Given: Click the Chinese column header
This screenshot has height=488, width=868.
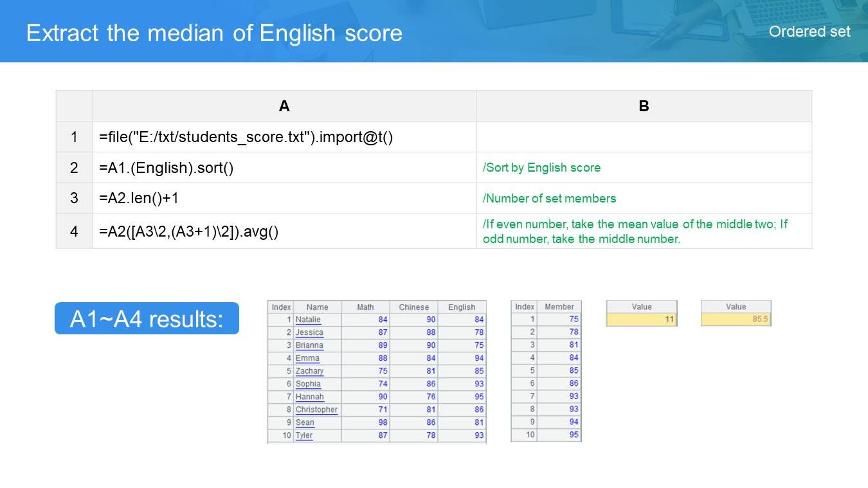Looking at the screenshot, I should [413, 307].
